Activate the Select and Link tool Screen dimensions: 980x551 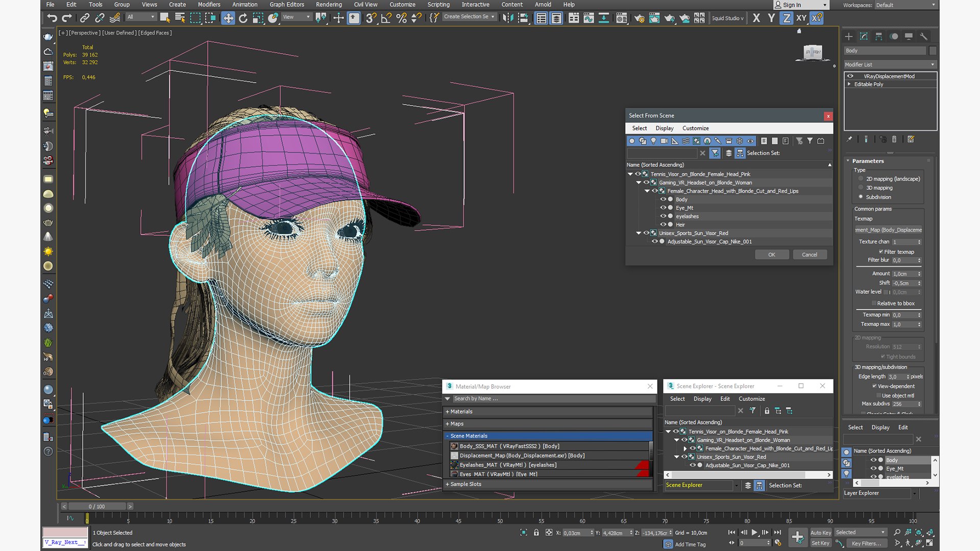coord(85,18)
